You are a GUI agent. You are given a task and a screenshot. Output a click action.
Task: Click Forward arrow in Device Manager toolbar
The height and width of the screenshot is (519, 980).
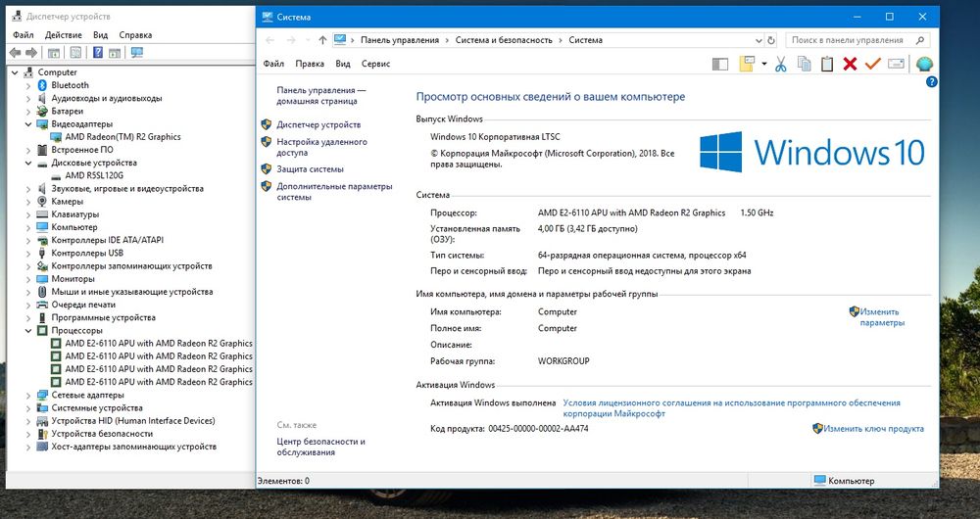click(x=30, y=53)
